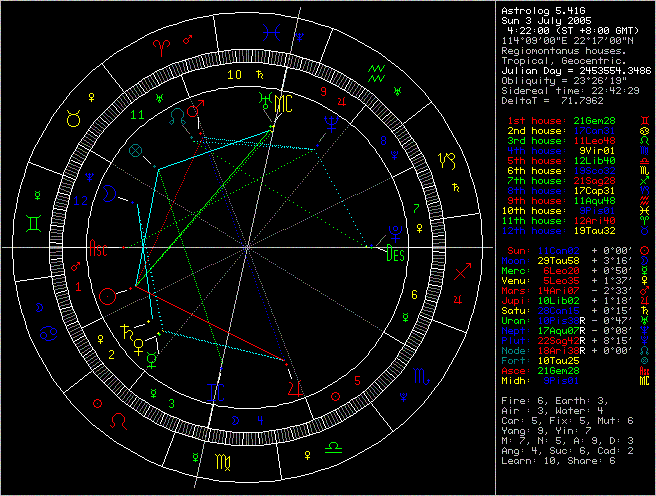Screen dimensions: 656x496
Task: Select the yellow Pluto glyph above DES
Action: (x=394, y=232)
